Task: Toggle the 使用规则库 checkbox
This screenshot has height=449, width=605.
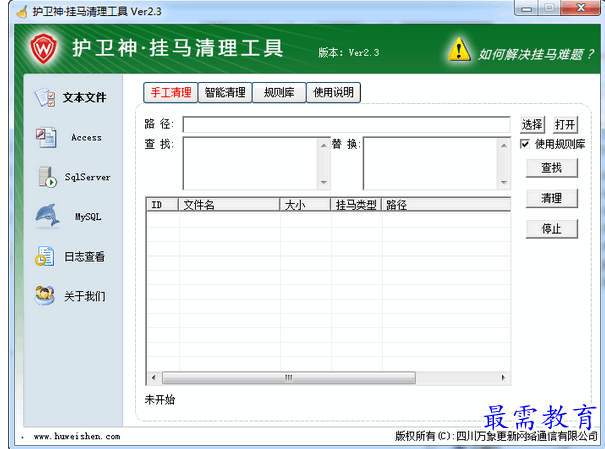Action: (525, 144)
